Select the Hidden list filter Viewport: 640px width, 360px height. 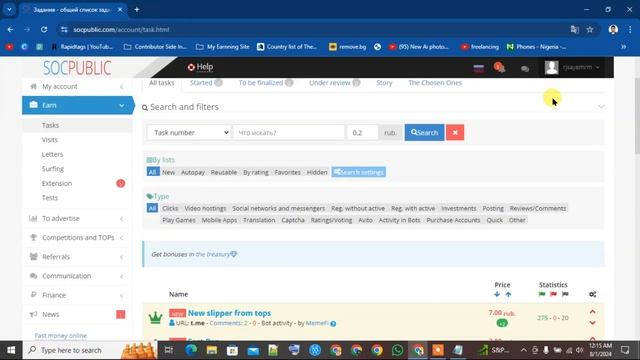[x=317, y=172]
